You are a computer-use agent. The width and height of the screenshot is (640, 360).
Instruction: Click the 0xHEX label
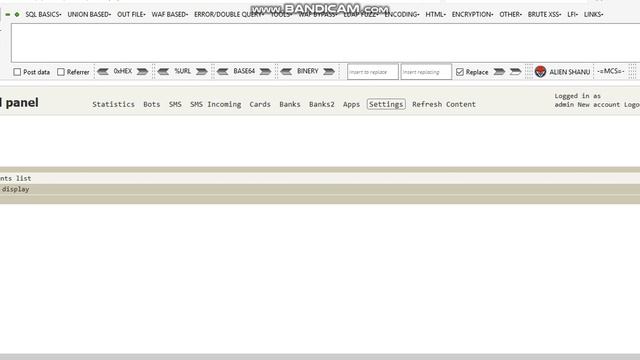click(122, 71)
